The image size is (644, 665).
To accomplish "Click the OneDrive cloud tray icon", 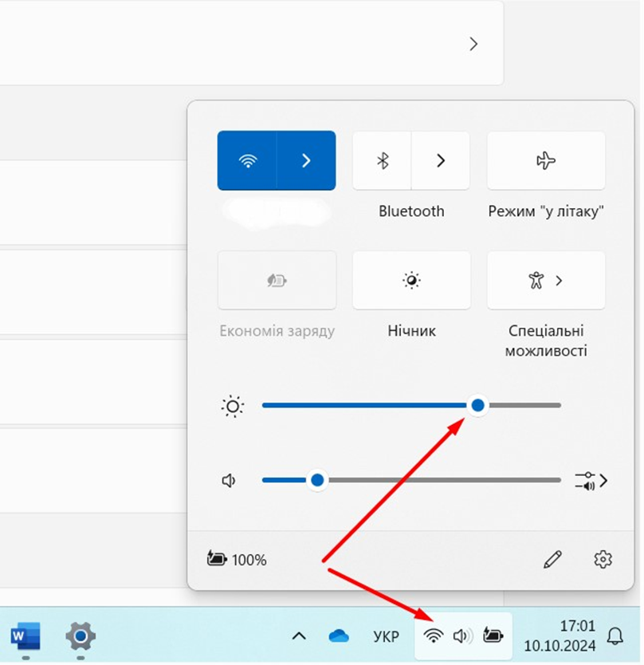I will tap(339, 635).
